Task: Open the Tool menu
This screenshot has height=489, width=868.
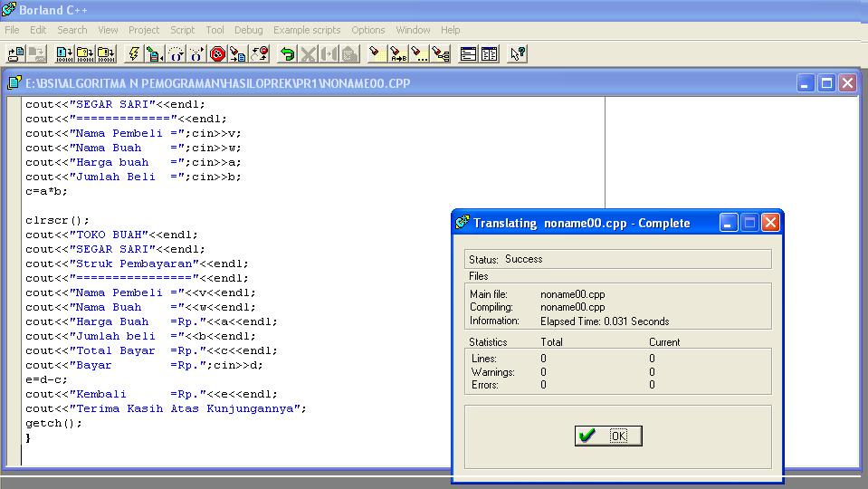Action: [x=215, y=30]
